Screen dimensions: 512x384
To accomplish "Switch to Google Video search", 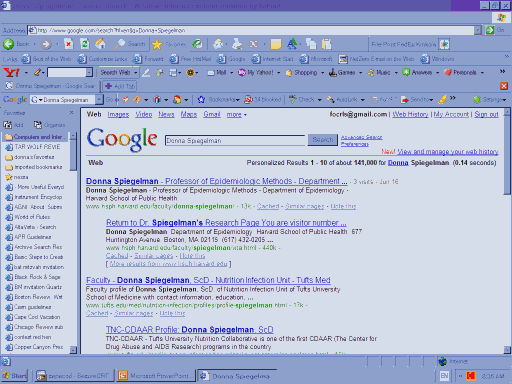I will tap(144, 115).
